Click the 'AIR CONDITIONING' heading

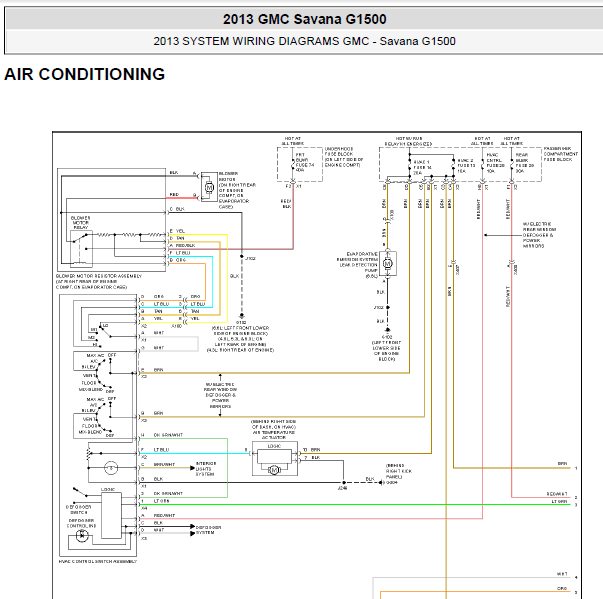85,74
